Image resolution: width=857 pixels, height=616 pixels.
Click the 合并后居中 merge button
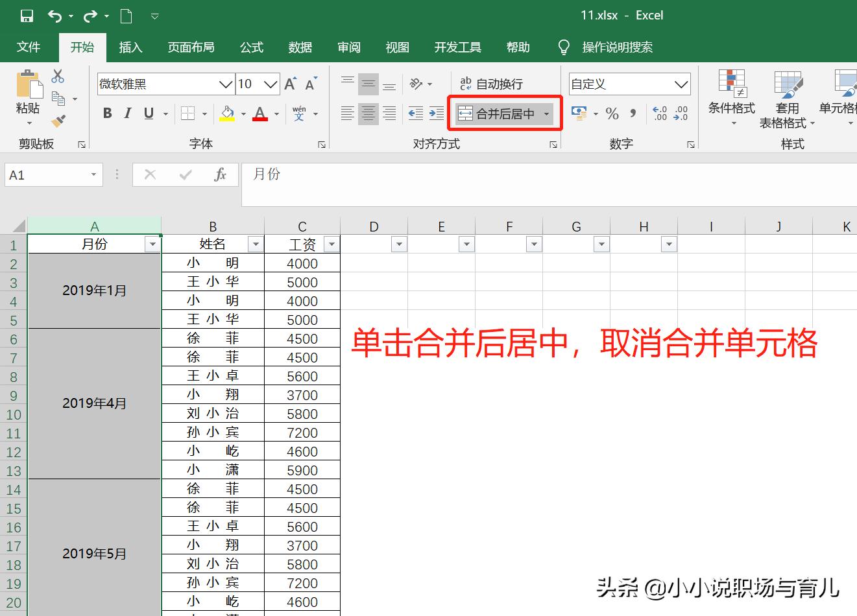click(499, 113)
